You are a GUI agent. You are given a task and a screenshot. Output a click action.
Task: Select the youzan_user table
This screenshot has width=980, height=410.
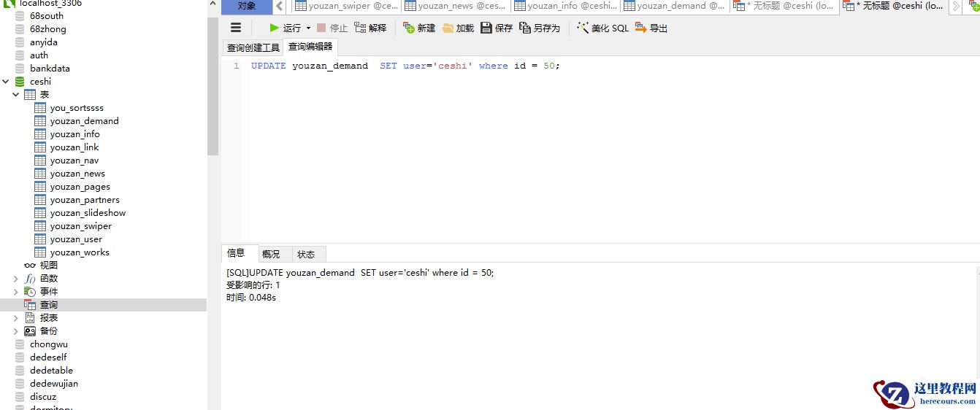pos(76,239)
